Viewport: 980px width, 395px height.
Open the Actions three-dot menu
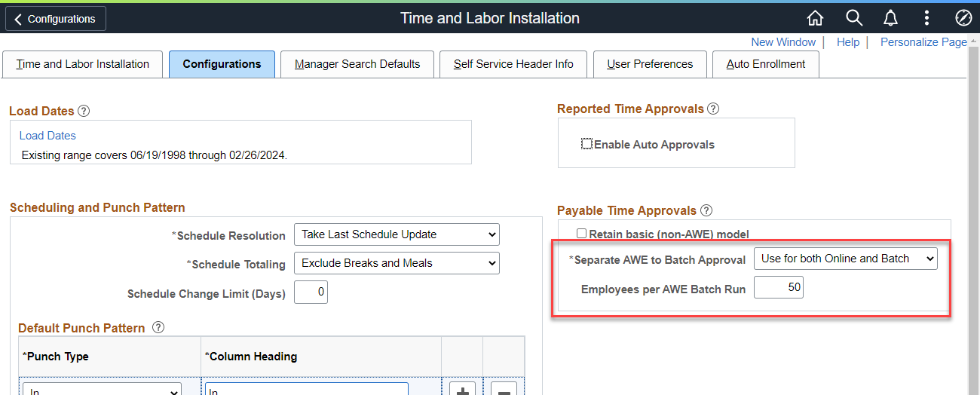pos(926,18)
